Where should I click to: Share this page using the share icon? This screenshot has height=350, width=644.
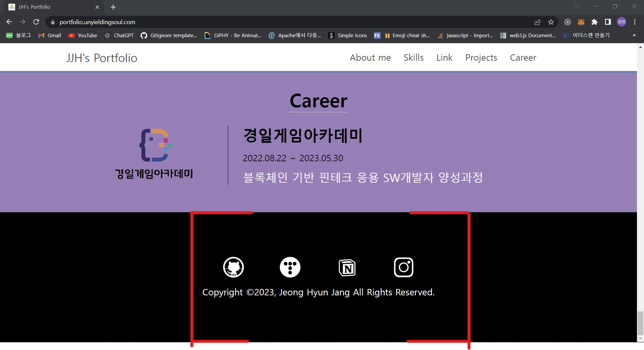(x=537, y=22)
